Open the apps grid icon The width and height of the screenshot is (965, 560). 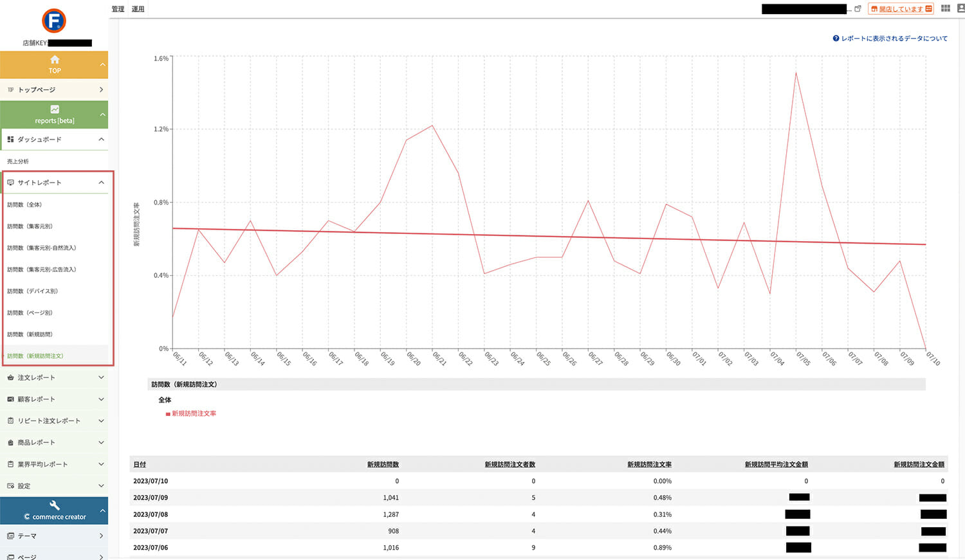945,8
